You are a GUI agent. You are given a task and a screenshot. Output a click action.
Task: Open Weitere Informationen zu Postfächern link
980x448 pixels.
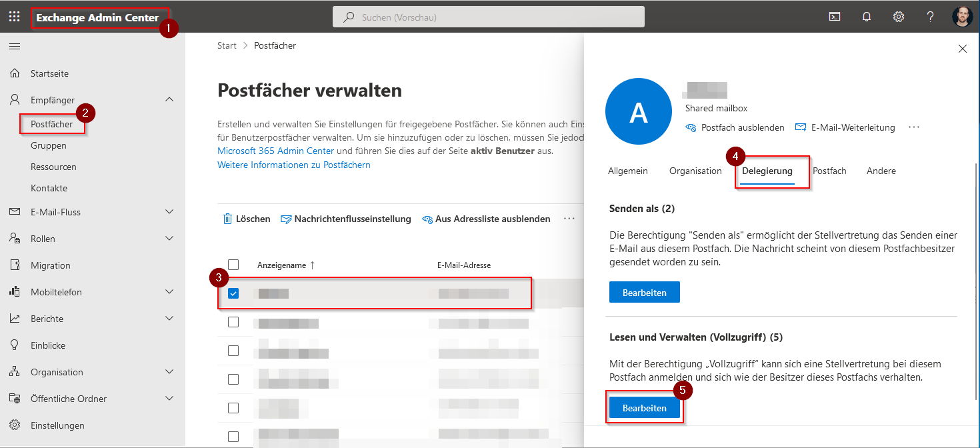click(x=294, y=165)
